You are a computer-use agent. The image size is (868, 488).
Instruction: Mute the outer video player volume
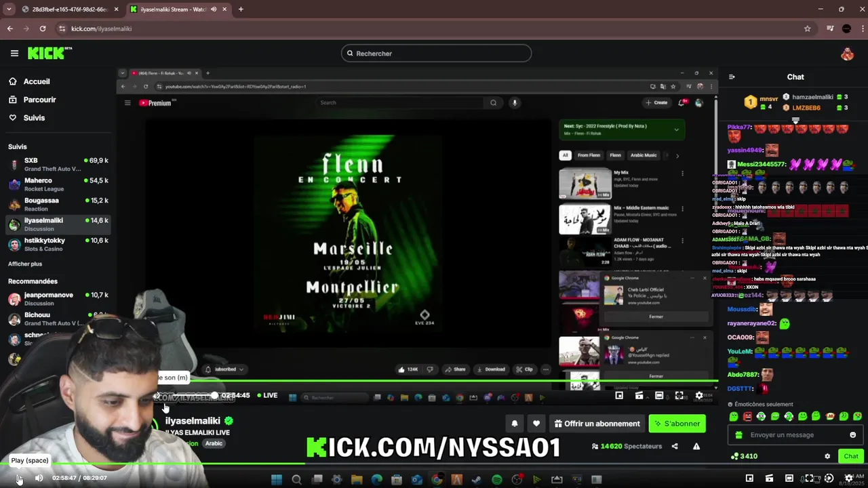[x=39, y=479]
